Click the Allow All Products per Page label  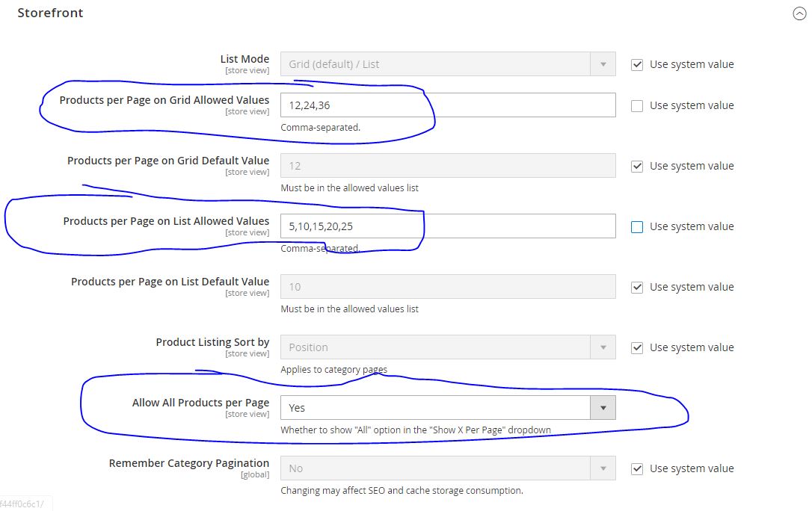200,402
